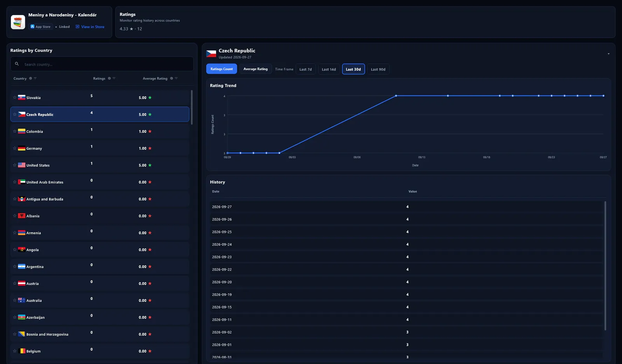Click the 2026-09-27 history row

click(x=407, y=207)
